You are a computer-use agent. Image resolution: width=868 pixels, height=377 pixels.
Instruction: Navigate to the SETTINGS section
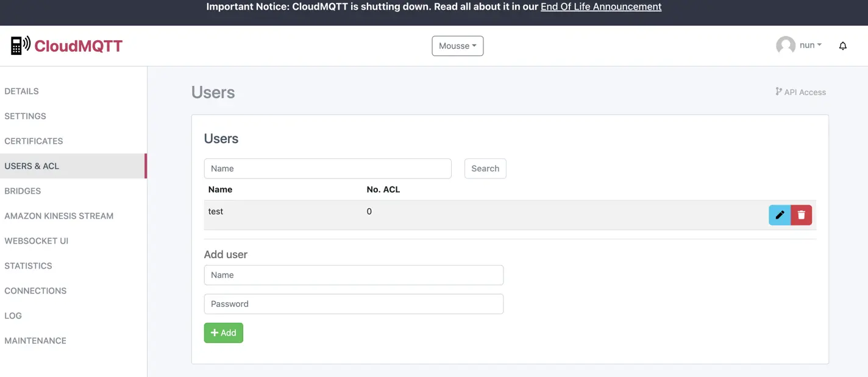[x=25, y=116]
